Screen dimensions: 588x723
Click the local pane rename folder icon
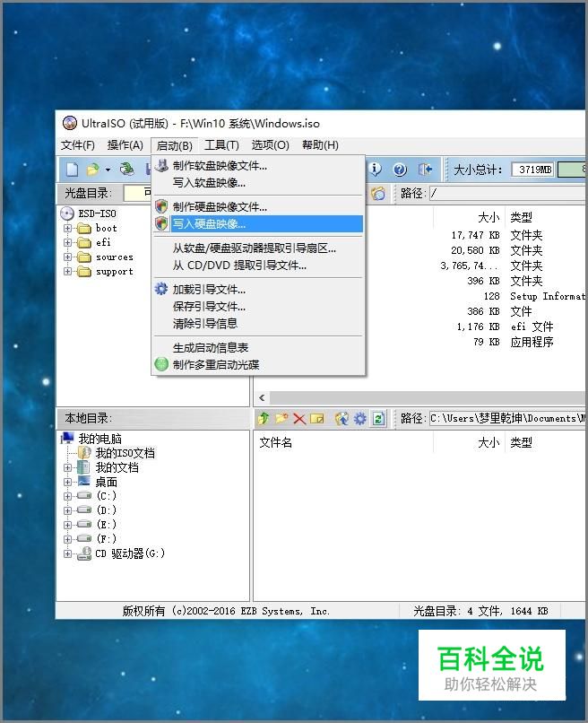click(x=317, y=419)
